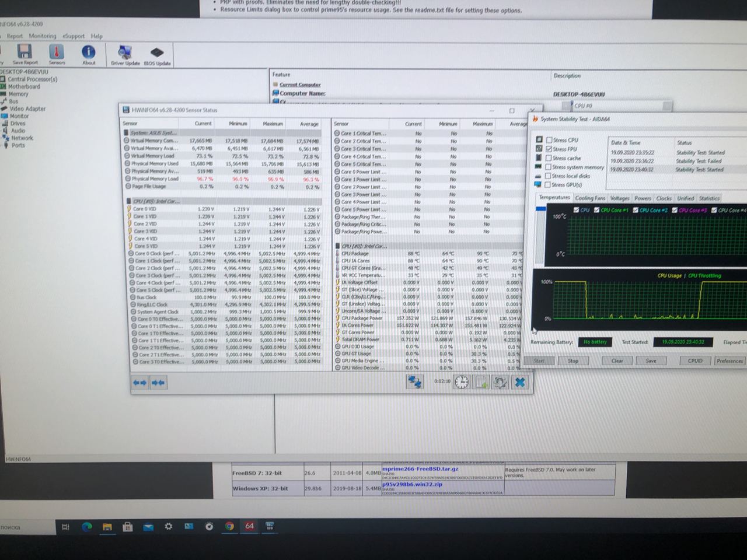Enable the Stress GPU(s) checkbox

(547, 185)
